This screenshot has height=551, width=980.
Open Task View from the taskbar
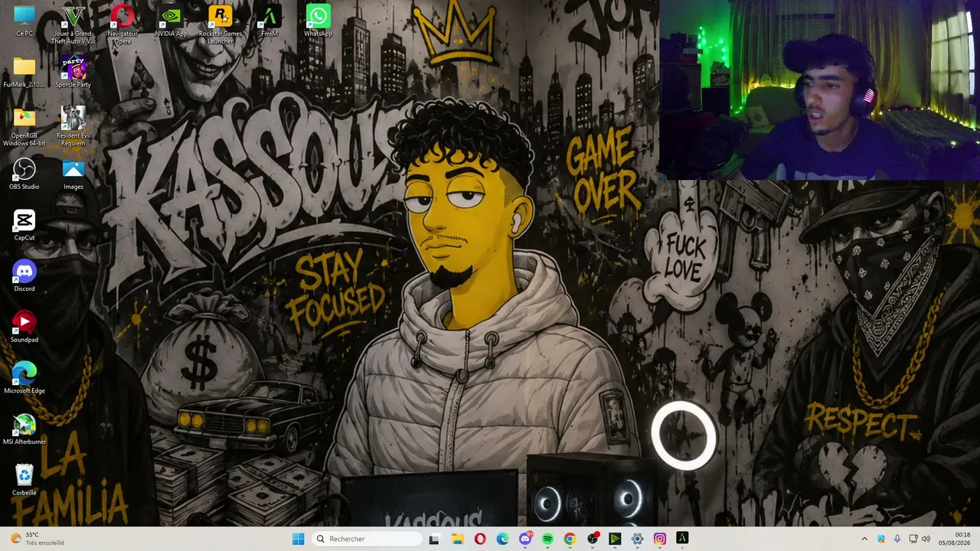(x=434, y=539)
